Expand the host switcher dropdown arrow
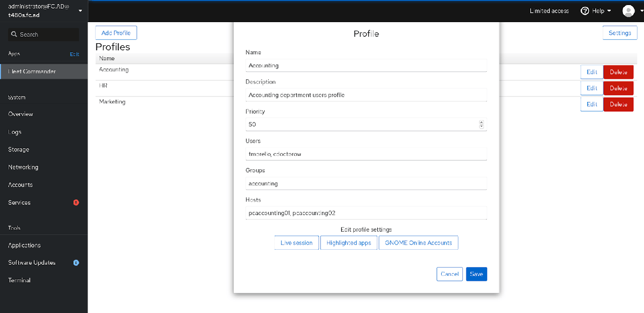644x313 pixels. (x=80, y=11)
